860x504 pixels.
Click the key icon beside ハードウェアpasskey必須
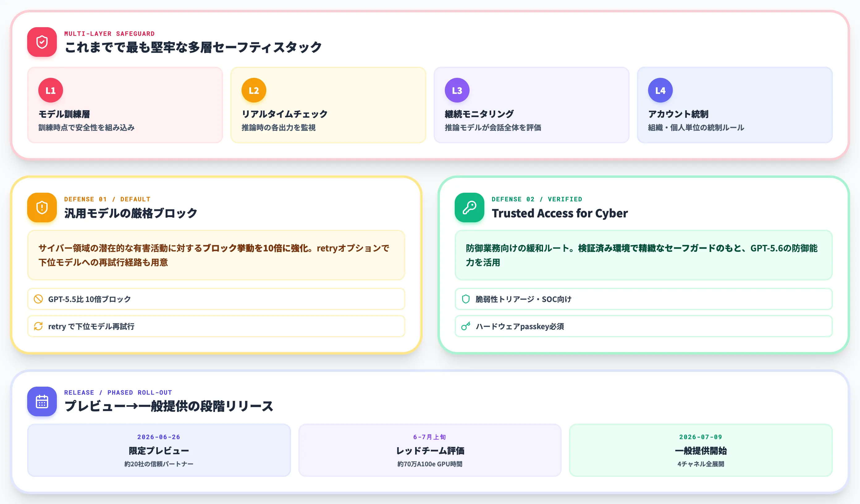tap(466, 326)
